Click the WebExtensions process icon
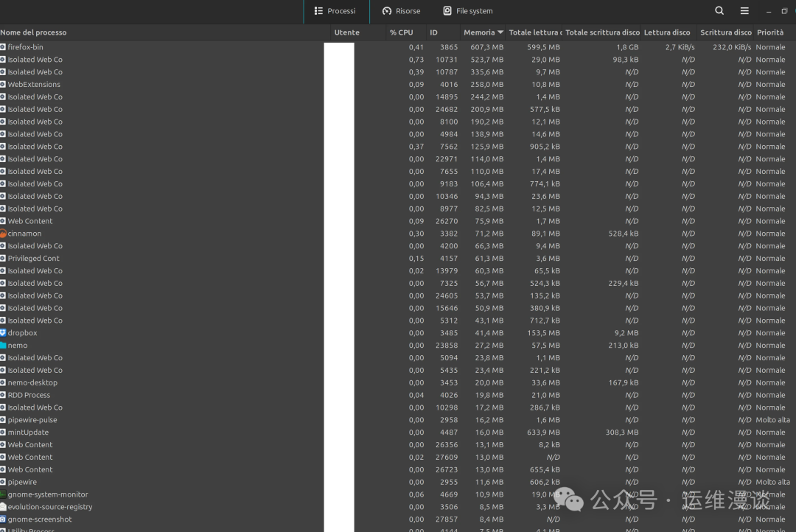The image size is (796, 532). coord(3,84)
